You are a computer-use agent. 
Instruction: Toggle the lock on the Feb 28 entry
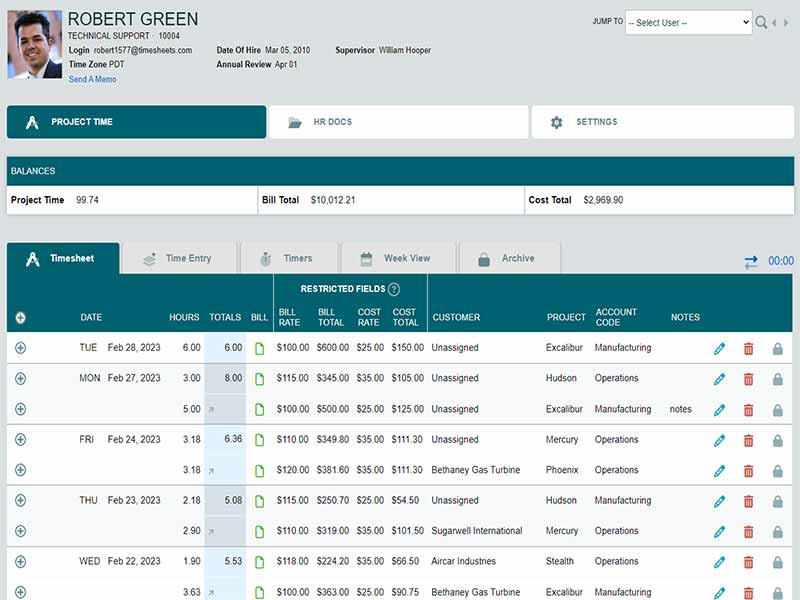pos(775,348)
